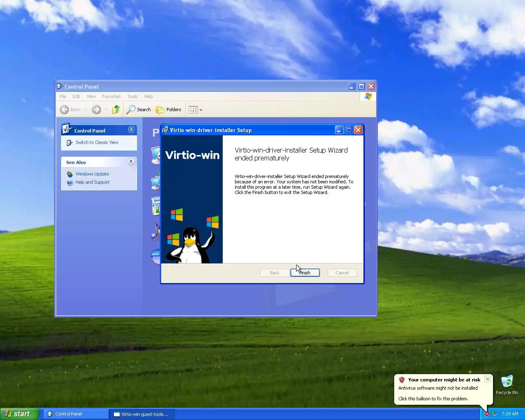Select Control Panel taskbar button
Image resolution: width=525 pixels, height=420 pixels.
click(x=76, y=414)
